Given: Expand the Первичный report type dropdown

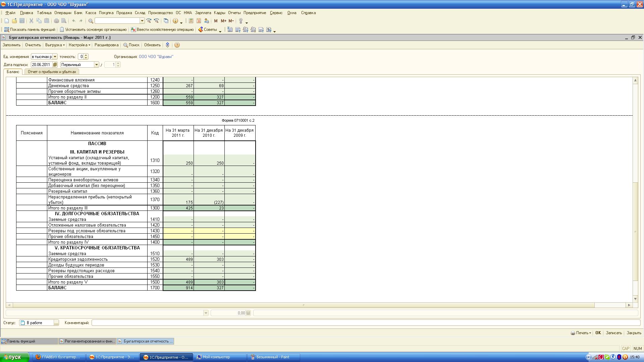Looking at the screenshot, I should pos(97,65).
